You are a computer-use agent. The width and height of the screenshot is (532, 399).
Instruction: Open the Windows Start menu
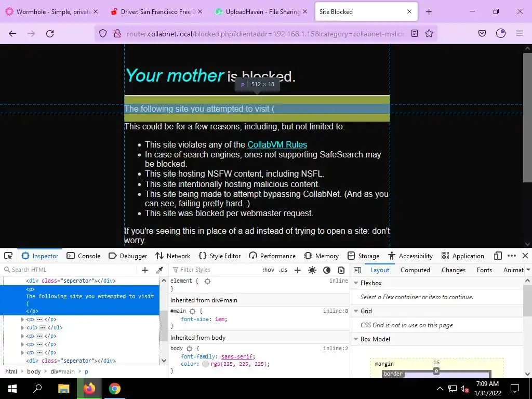click(12, 389)
